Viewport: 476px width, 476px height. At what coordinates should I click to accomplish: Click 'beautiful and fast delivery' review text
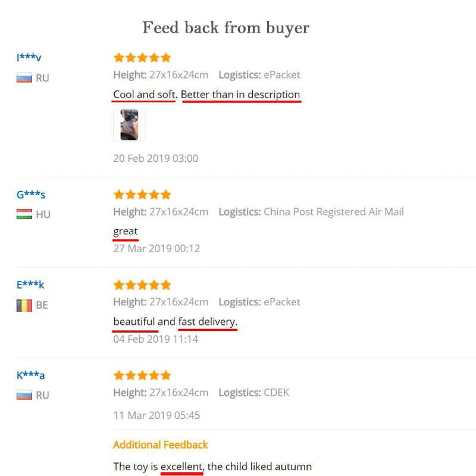[x=175, y=322]
